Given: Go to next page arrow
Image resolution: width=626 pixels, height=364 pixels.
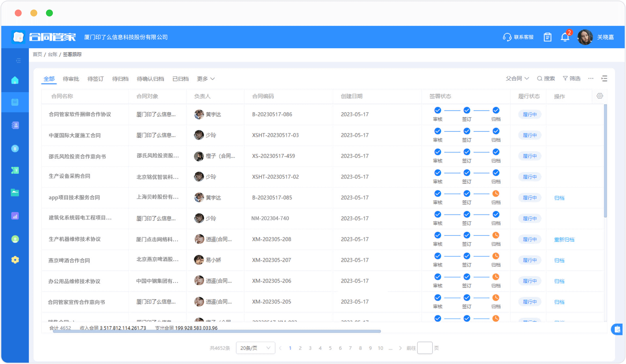Looking at the screenshot, I should pos(400,348).
